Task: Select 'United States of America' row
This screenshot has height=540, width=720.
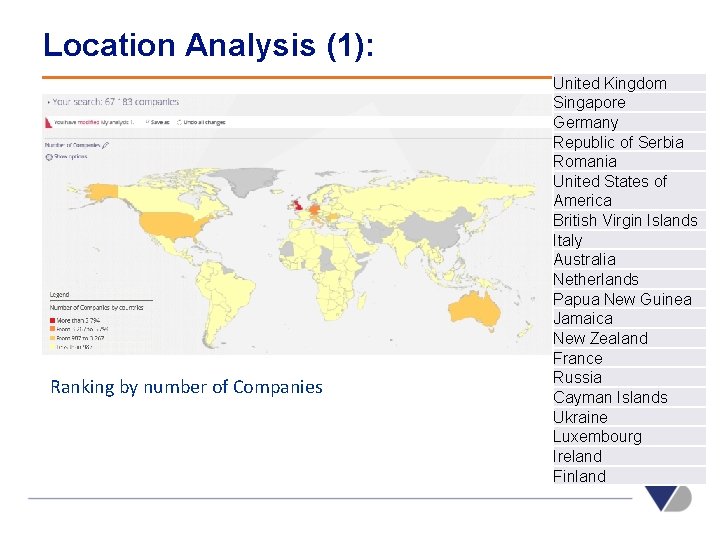Action: pos(629,191)
